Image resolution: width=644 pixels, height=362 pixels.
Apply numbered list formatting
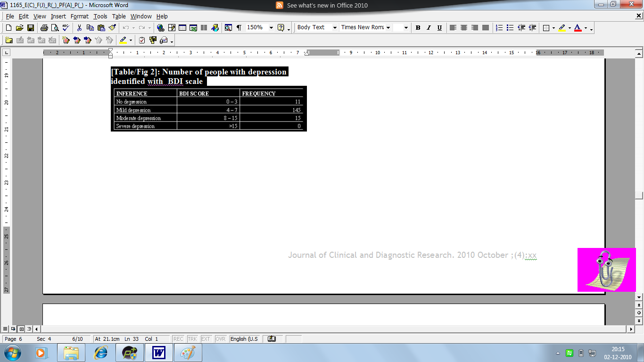(500, 28)
